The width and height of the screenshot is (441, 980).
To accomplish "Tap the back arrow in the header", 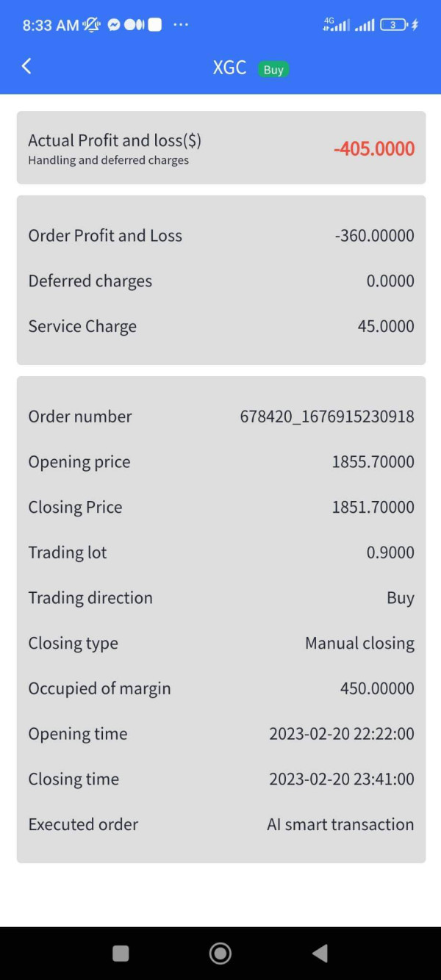I will (26, 66).
